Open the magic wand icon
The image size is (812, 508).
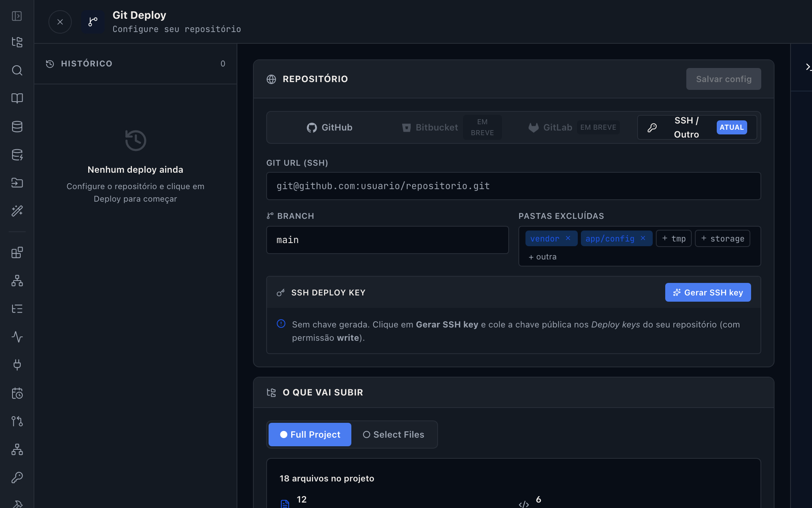point(17,211)
